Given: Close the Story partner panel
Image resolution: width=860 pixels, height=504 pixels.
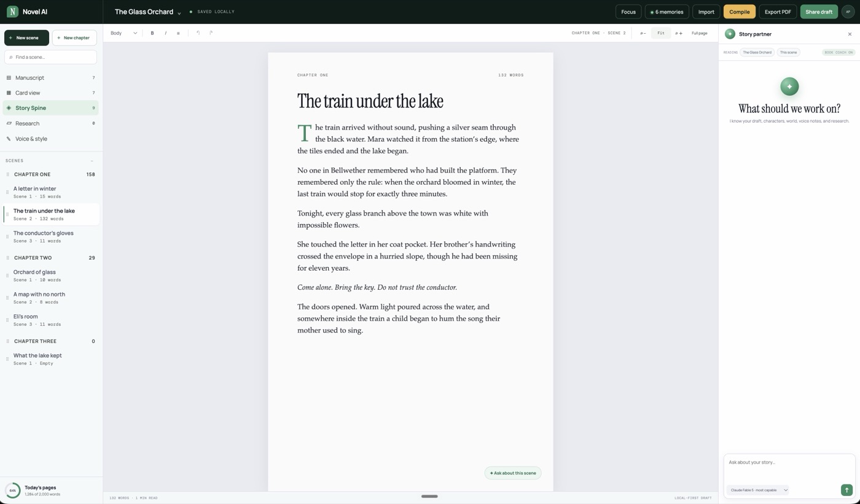Looking at the screenshot, I should (850, 34).
